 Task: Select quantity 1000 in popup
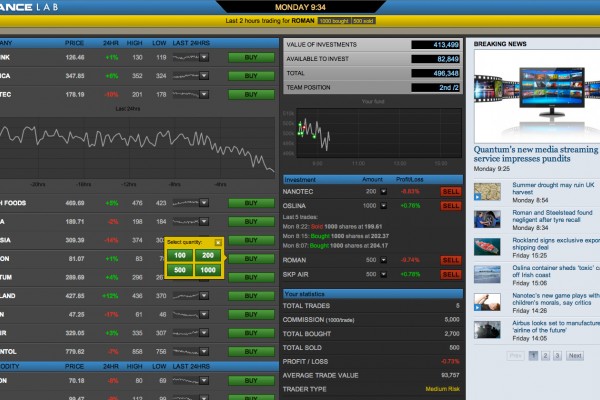pos(208,270)
